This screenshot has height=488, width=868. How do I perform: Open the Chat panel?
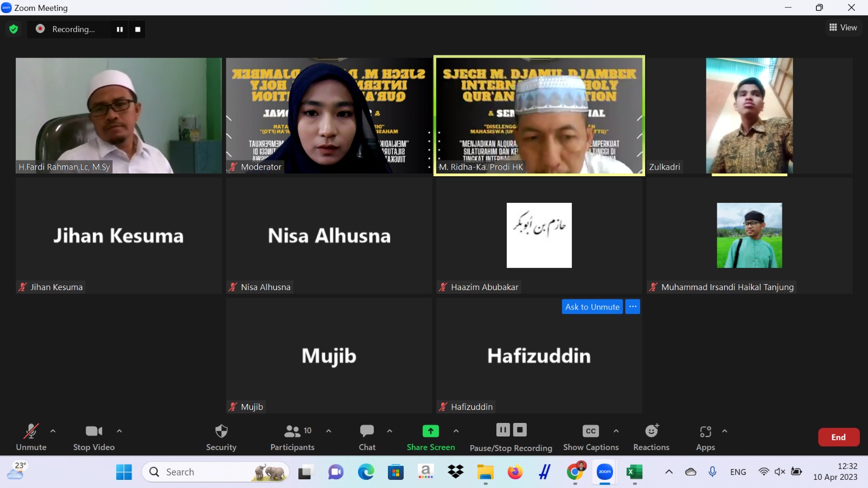[x=367, y=432]
